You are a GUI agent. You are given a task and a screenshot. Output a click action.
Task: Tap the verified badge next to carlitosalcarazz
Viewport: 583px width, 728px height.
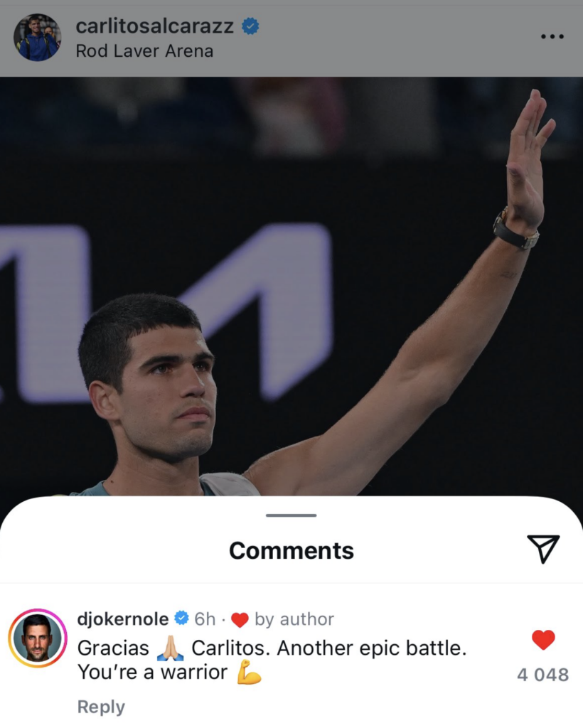coord(250,26)
